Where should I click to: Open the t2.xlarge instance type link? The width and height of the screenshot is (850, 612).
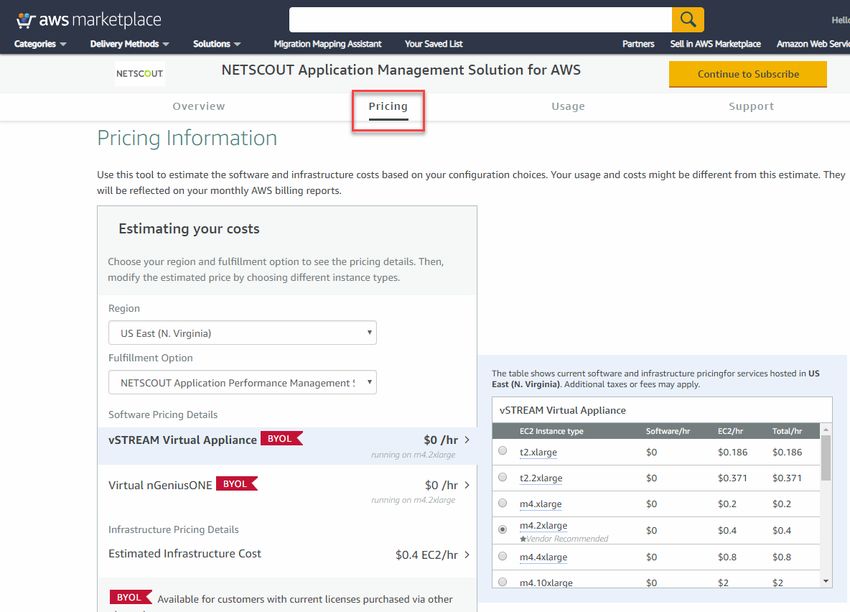[x=538, y=452]
